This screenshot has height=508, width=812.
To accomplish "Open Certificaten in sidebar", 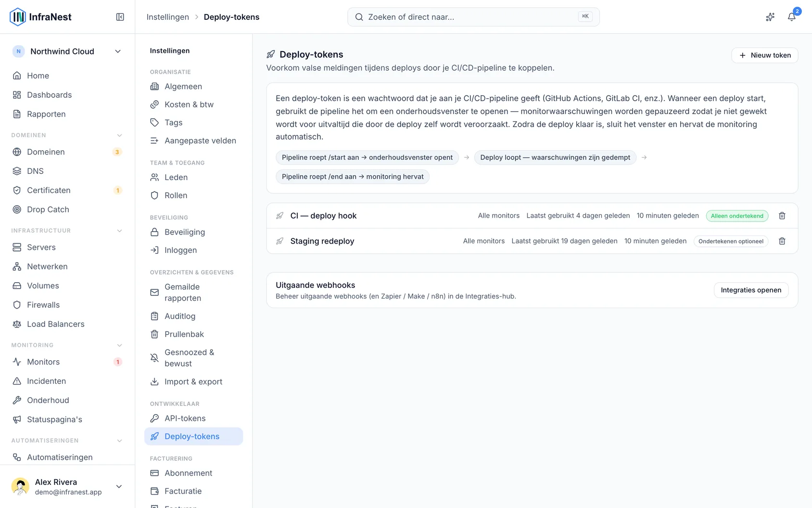I will [67, 190].
